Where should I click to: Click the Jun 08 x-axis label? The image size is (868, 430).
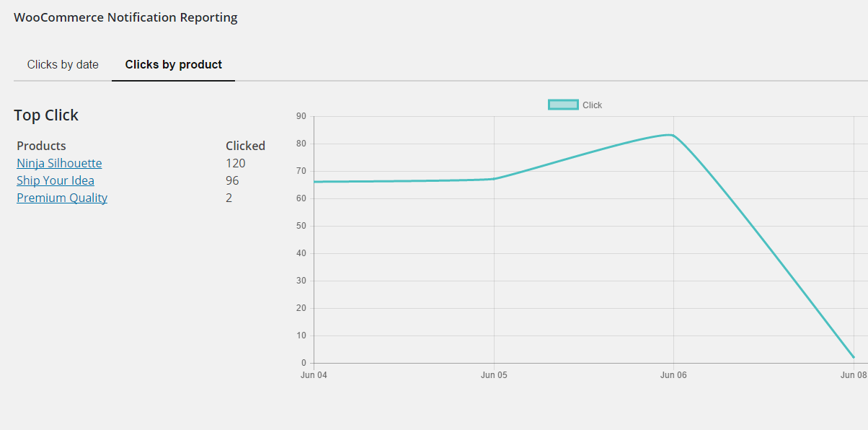click(853, 375)
